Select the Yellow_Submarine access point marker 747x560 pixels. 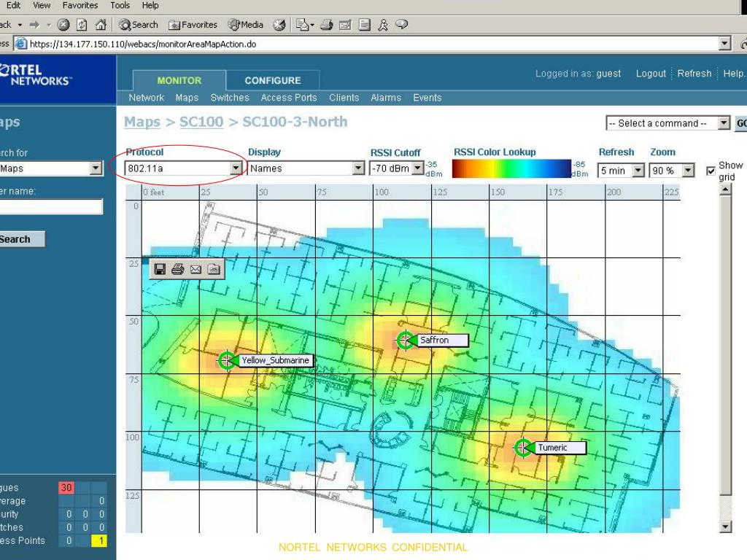(228, 360)
